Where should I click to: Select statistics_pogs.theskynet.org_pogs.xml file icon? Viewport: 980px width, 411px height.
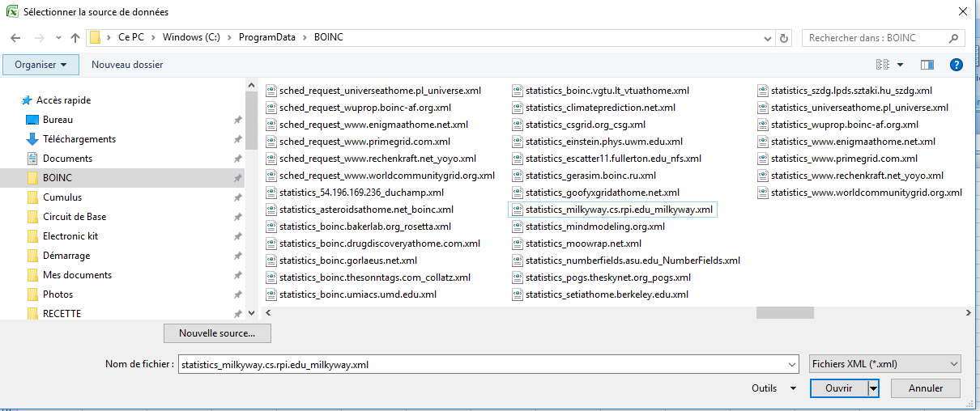click(x=518, y=278)
